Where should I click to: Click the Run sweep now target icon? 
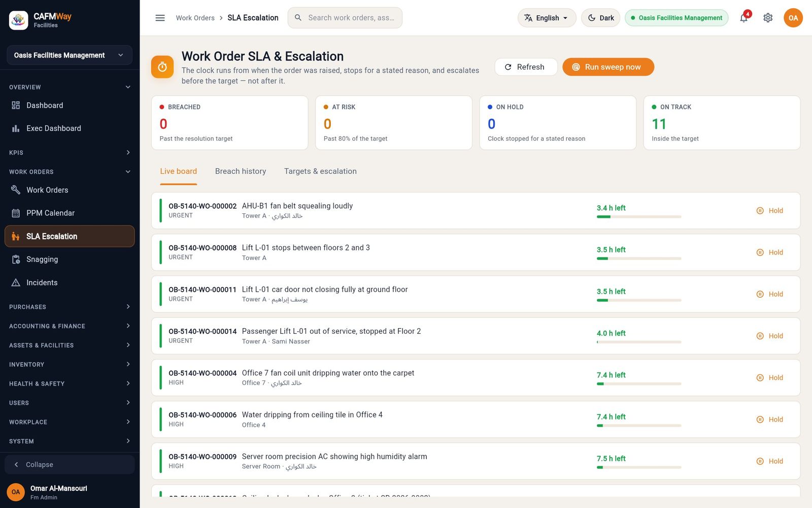(x=576, y=67)
